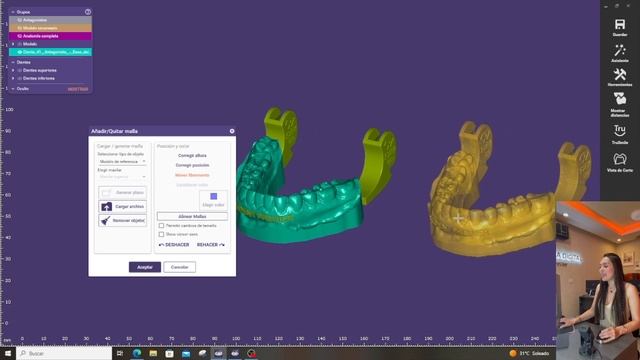The width and height of the screenshot is (640, 360).
Task: Open the Vista de Corte icon
Action: click(620, 158)
